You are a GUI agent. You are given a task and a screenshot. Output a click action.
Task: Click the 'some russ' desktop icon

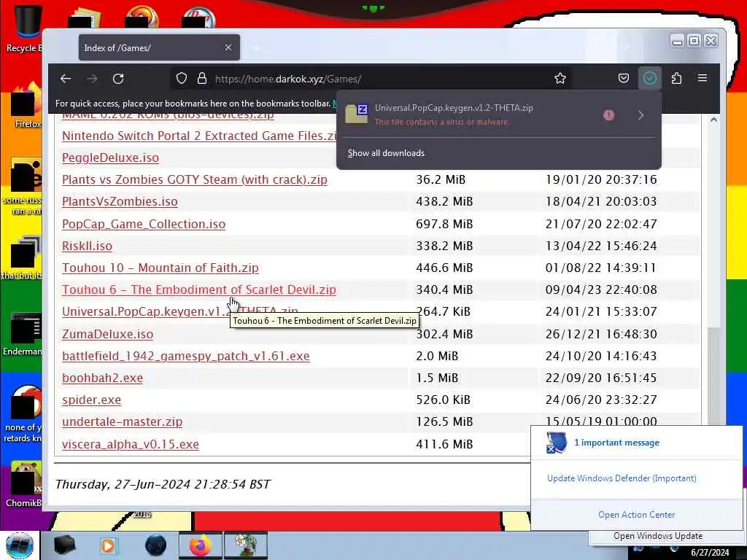coord(23,186)
